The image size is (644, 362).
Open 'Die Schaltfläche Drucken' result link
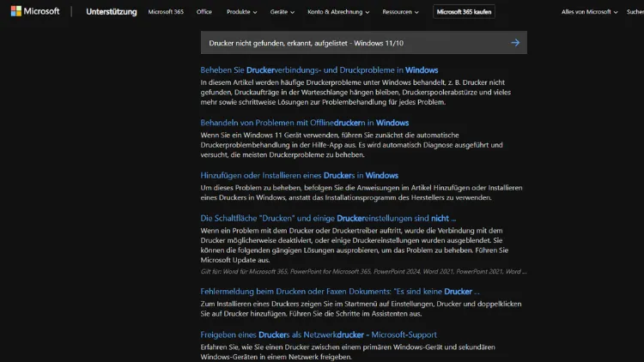click(x=328, y=219)
